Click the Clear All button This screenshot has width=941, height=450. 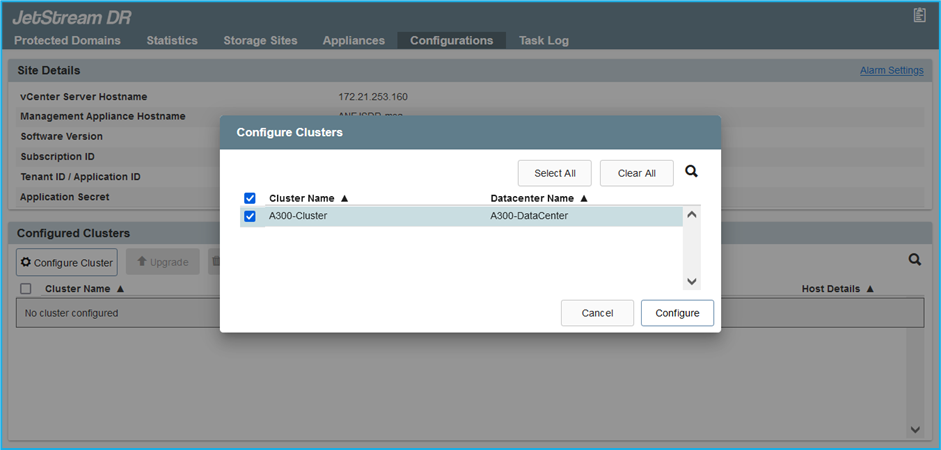[637, 173]
